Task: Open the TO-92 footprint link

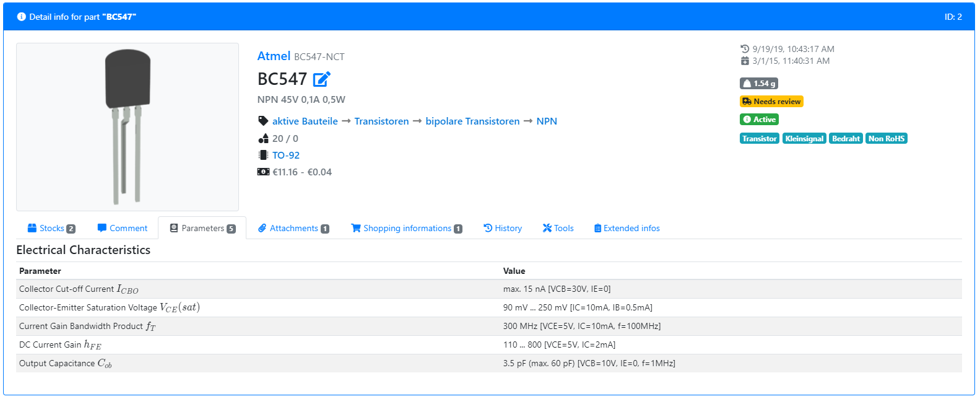Action: point(286,156)
